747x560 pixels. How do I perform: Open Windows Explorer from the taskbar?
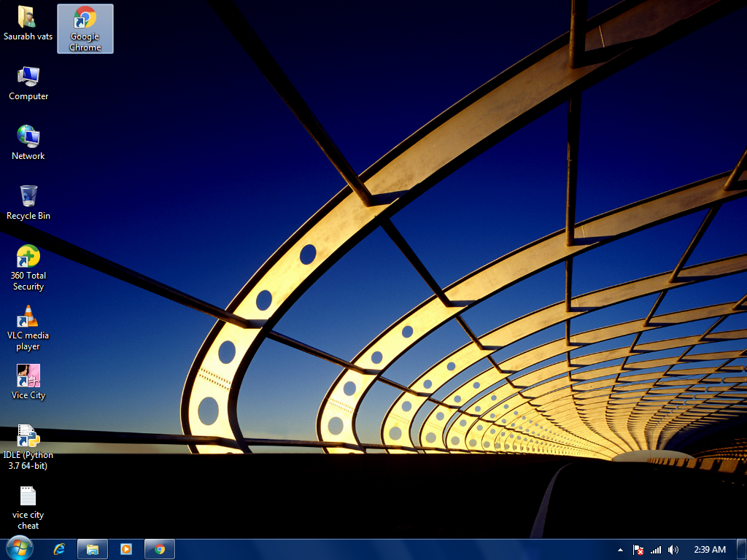(x=92, y=549)
